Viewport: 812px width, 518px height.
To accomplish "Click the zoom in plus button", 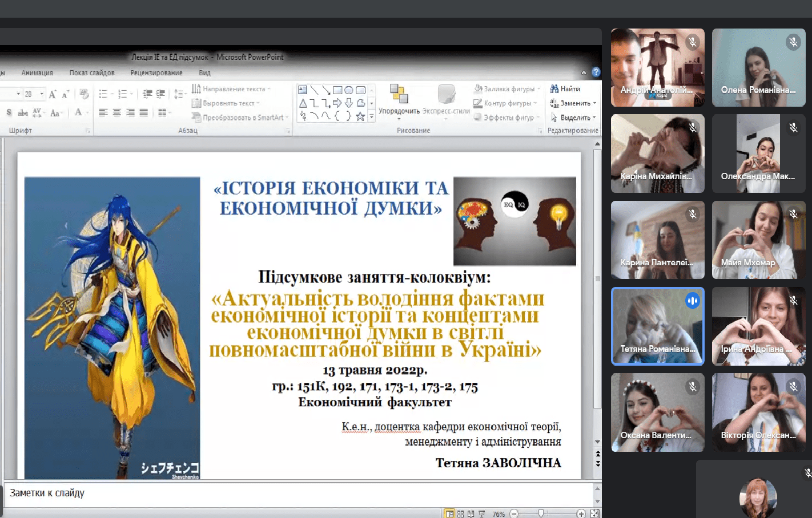I will tap(581, 513).
